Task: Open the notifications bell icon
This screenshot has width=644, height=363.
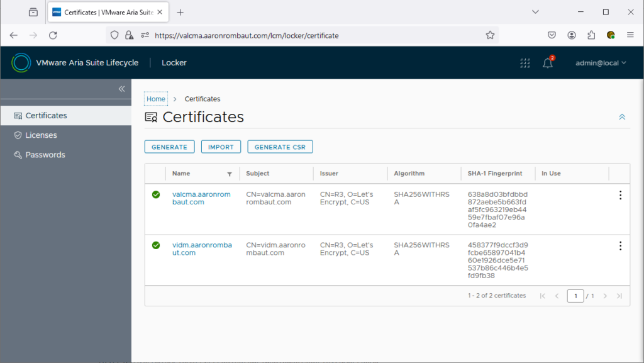Action: tap(547, 63)
